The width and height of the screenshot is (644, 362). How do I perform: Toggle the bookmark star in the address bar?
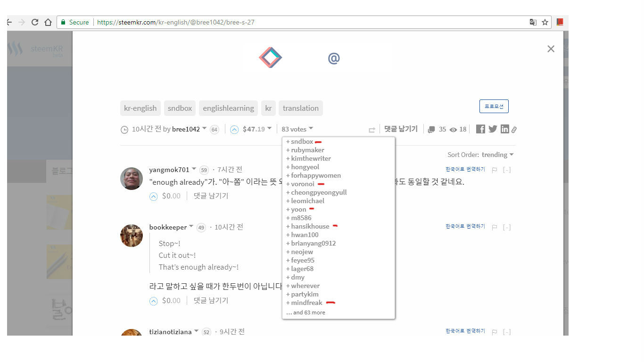[545, 22]
